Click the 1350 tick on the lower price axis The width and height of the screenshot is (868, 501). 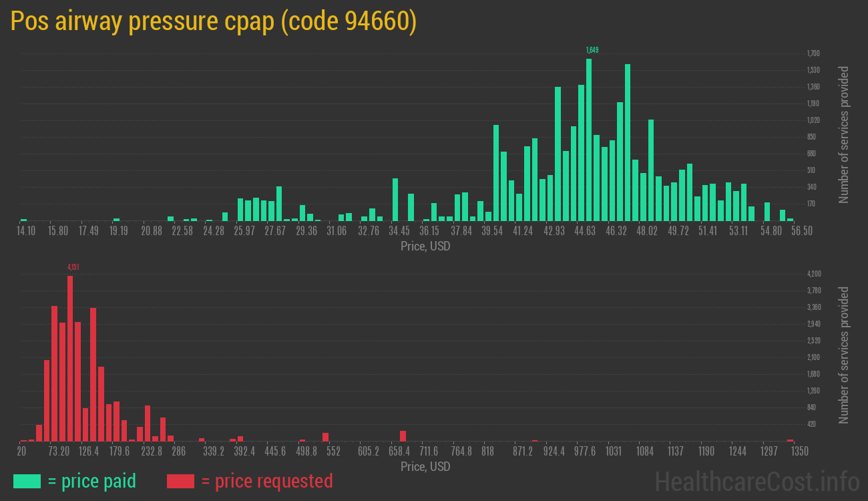coord(799,452)
